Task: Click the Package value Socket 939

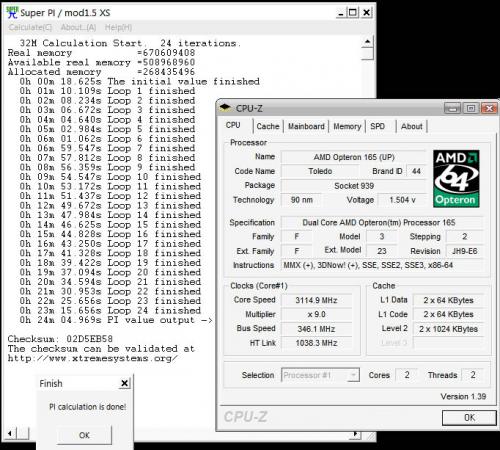Action: tap(354, 186)
